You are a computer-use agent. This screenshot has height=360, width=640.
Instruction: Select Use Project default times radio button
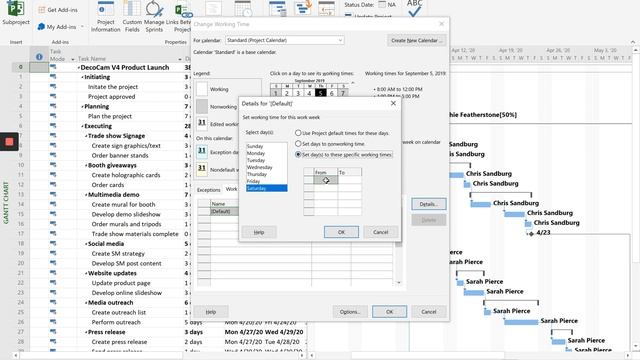tap(298, 133)
